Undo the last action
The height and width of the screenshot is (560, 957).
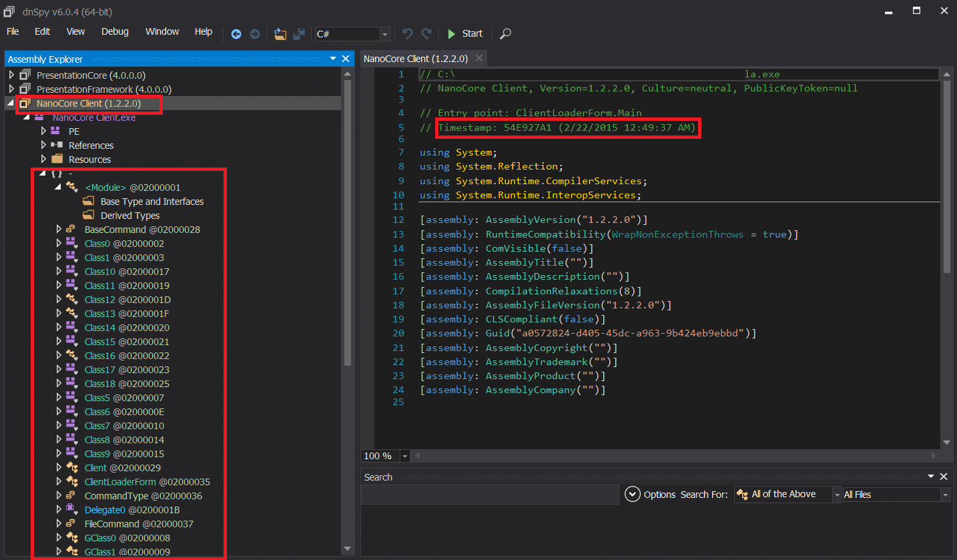click(x=407, y=33)
